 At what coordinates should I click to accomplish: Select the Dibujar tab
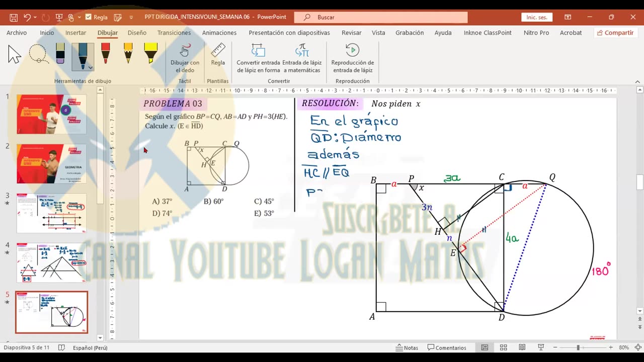108,33
